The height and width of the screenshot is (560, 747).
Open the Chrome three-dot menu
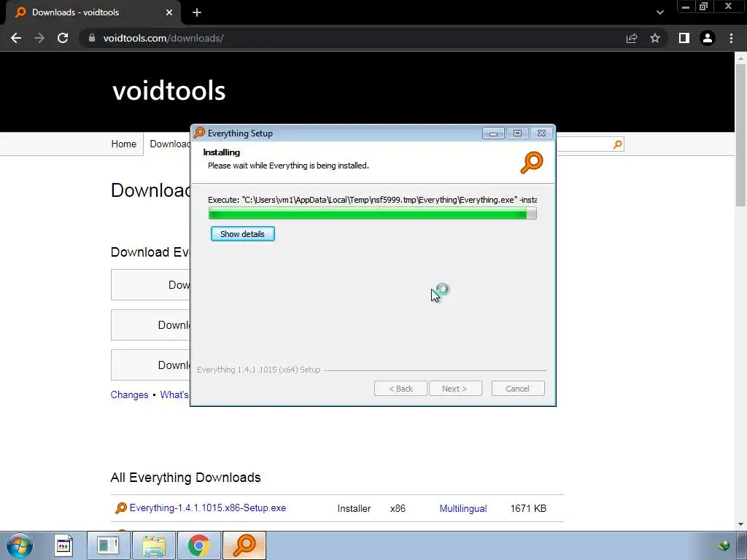point(731,38)
